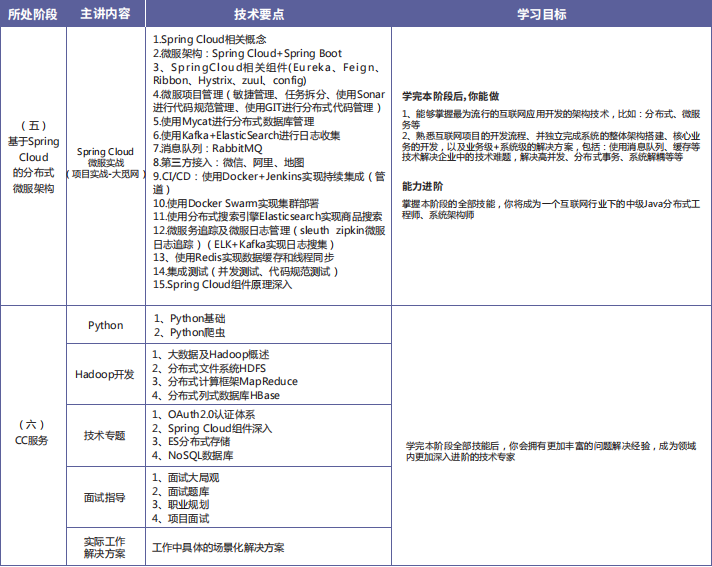Click the 7.消息队列:RabbitMQ line
The image size is (712, 567).
tap(208, 148)
